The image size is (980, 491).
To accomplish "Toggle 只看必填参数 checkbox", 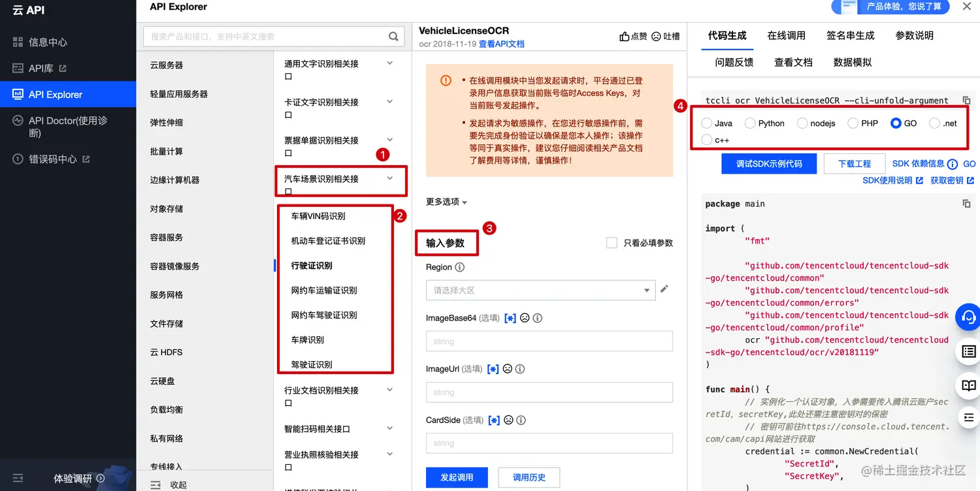I will (612, 243).
